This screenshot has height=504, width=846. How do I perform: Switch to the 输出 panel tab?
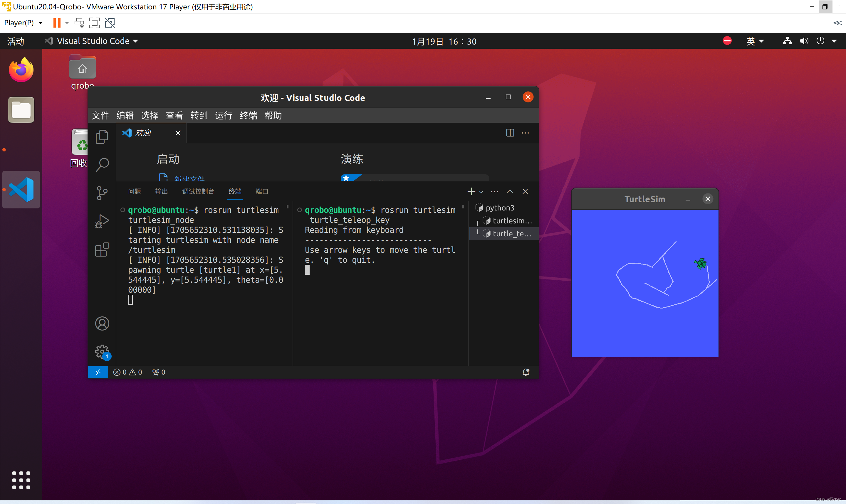[x=161, y=192]
